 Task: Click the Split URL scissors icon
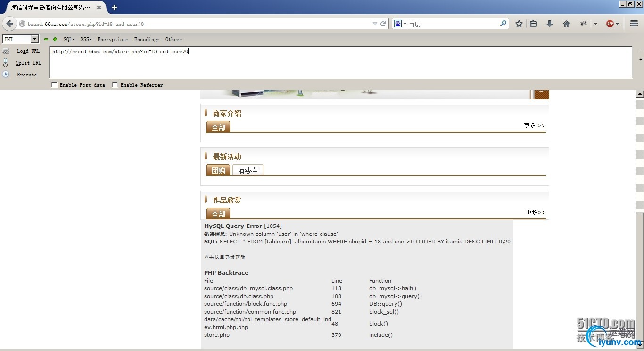6,62
